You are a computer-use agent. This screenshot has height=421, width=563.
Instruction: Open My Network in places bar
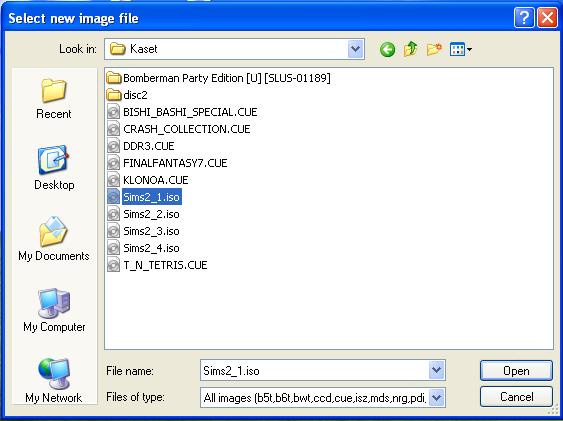(x=54, y=380)
